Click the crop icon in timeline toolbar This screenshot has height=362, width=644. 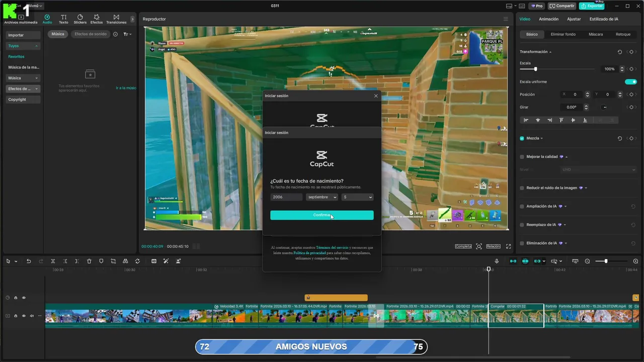tap(113, 261)
